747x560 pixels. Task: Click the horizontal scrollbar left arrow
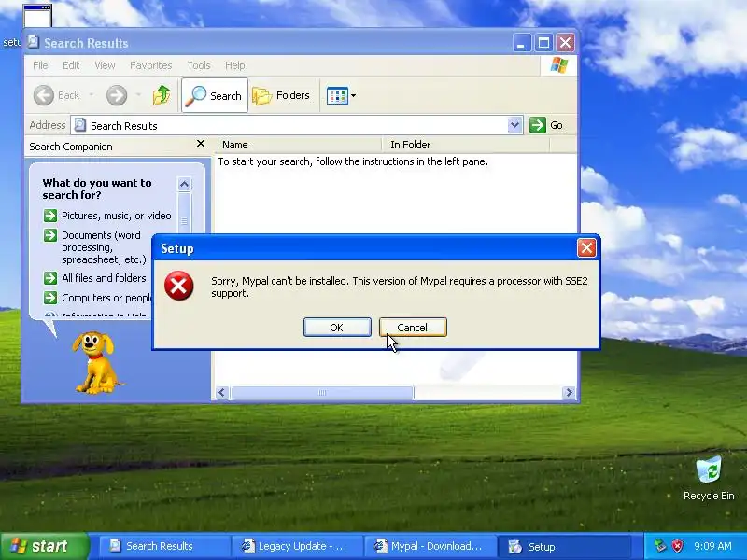point(221,392)
